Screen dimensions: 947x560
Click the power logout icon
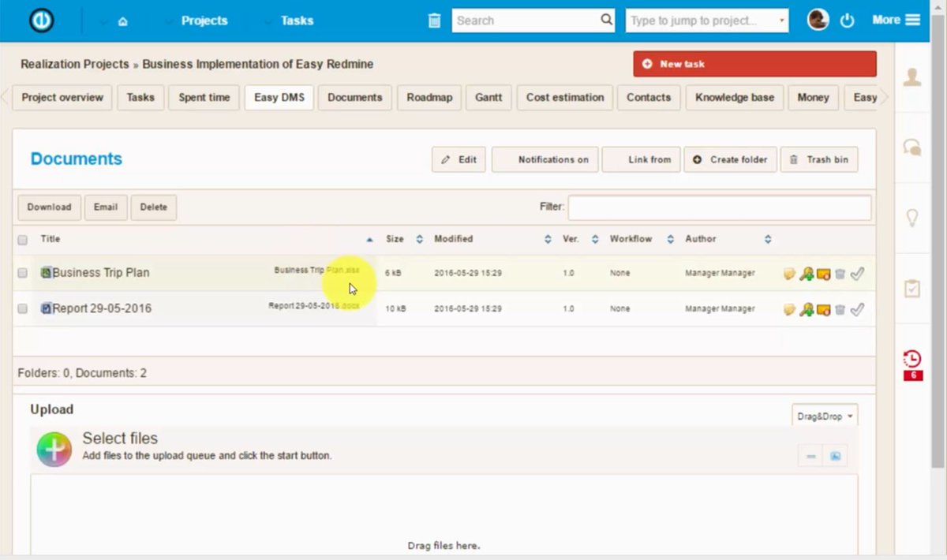tap(847, 21)
